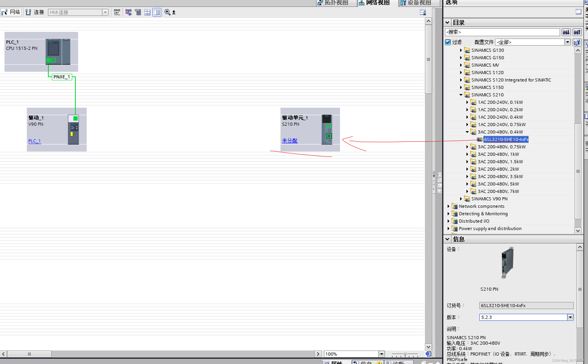
Task: Click the show address labels icon
Action: [128, 12]
